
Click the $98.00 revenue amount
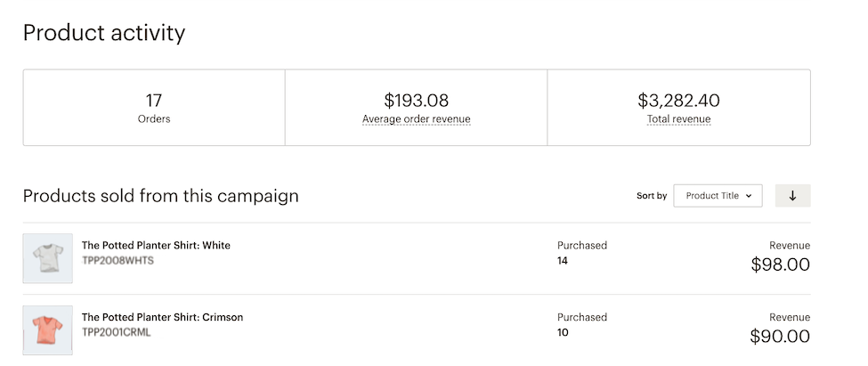pyautogui.click(x=780, y=264)
